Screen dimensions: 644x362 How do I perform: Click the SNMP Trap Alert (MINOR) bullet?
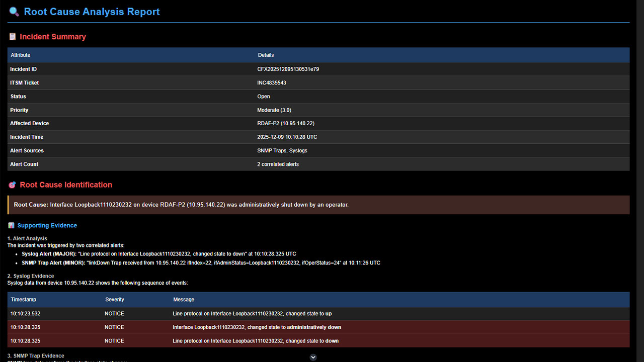click(x=53, y=263)
